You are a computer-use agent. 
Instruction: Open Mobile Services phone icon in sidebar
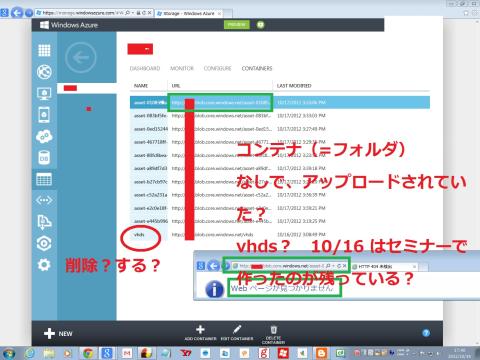point(44,115)
